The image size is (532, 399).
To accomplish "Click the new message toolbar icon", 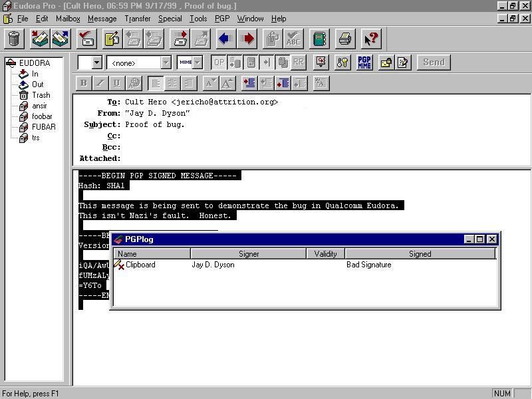I will (112, 39).
